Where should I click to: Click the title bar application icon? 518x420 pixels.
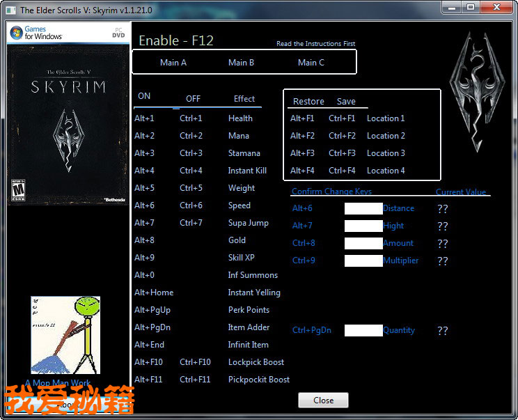10,10
